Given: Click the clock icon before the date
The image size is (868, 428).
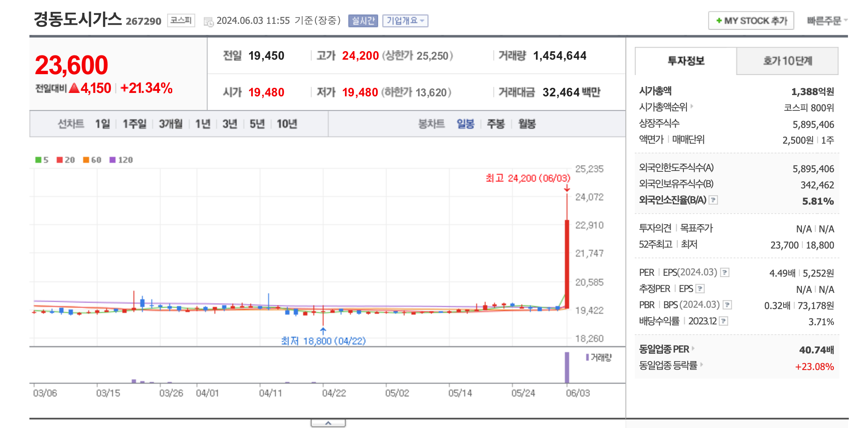Looking at the screenshot, I should coord(208,20).
